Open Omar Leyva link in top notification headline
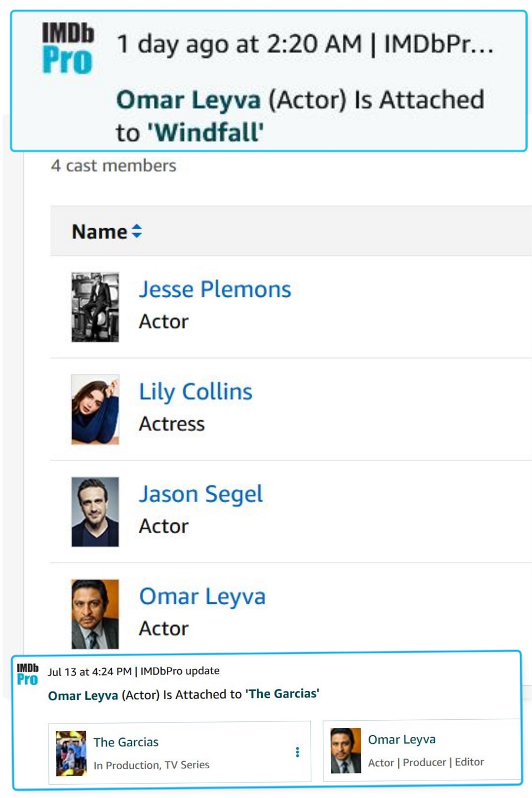The height and width of the screenshot is (798, 532). tap(188, 100)
